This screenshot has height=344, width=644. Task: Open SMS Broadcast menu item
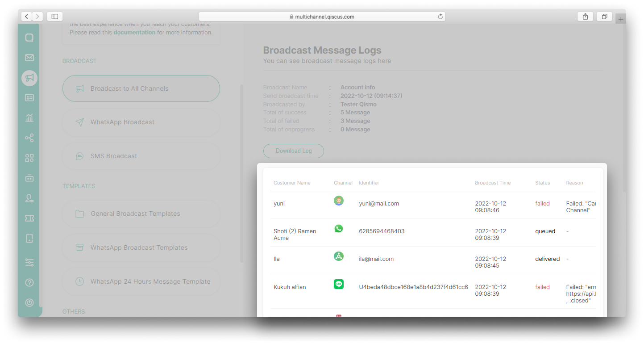point(141,156)
